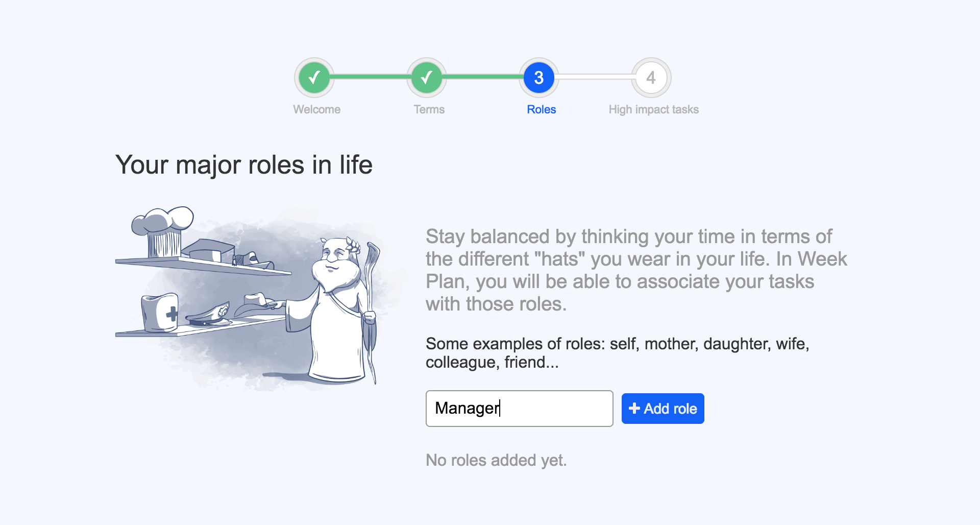Viewport: 980px width, 525px height.
Task: Click the green progress bar between Terms and Roles
Action: pos(482,77)
